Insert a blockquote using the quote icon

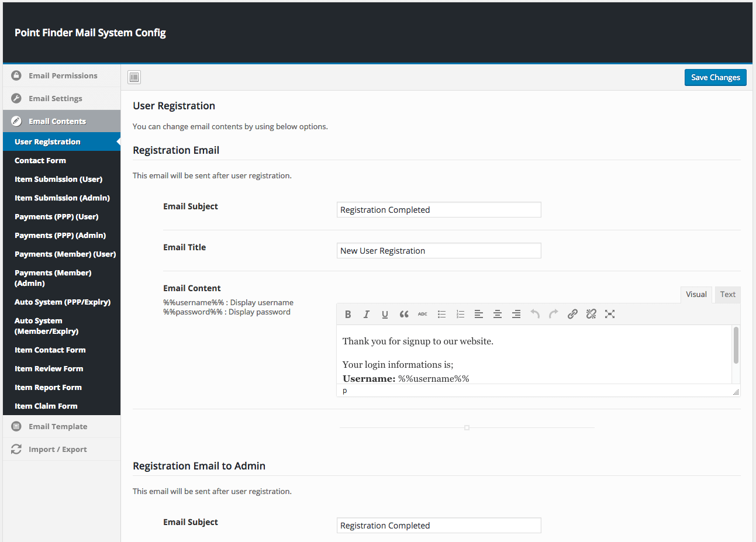pyautogui.click(x=404, y=315)
